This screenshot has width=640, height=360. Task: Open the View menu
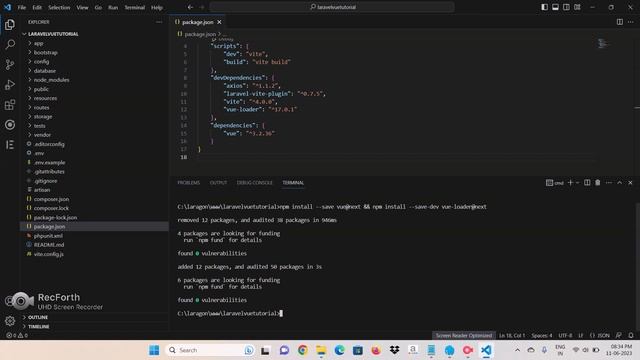tap(82, 7)
